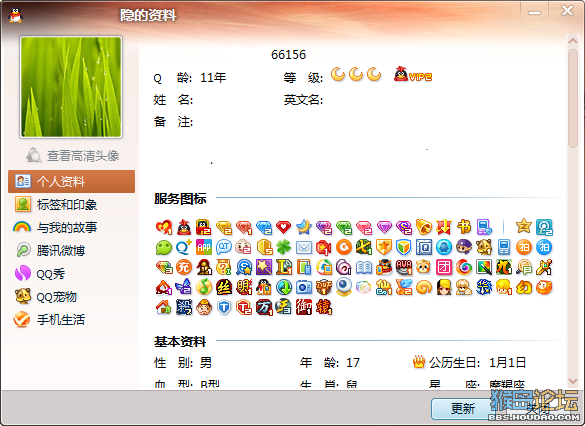This screenshot has width=585, height=426.
Task: Click the scrollbar up arrow
Action: [x=573, y=41]
